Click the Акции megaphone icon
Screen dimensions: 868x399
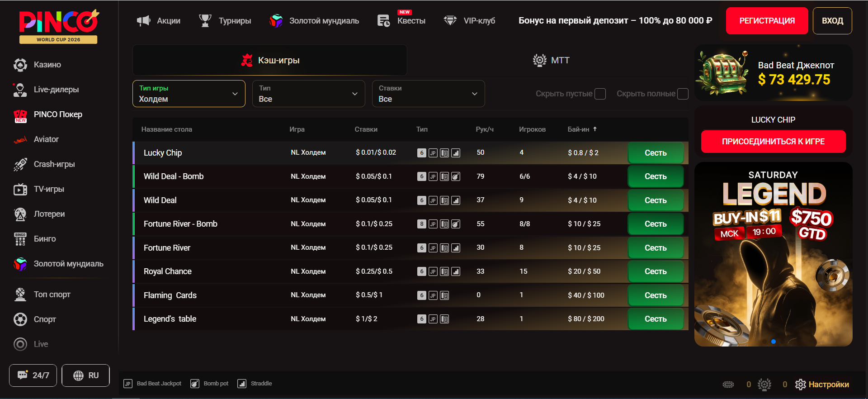click(x=144, y=20)
